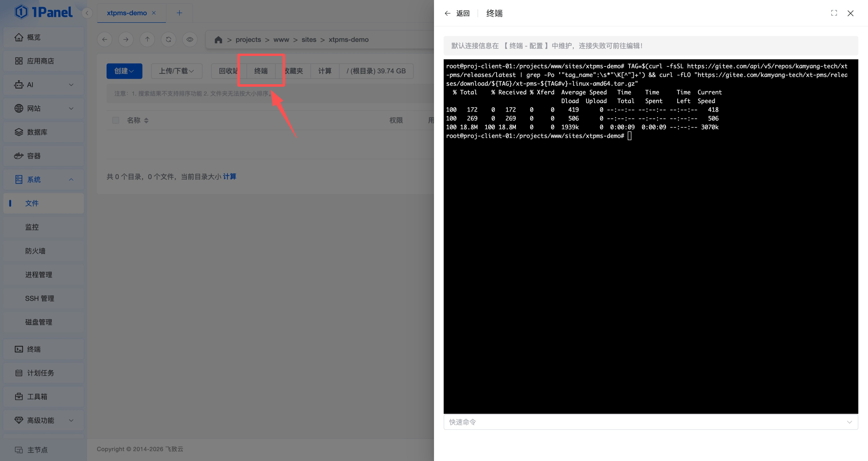868x461 pixels.
Task: Open 计划任务 in the sidebar
Action: click(x=44, y=373)
